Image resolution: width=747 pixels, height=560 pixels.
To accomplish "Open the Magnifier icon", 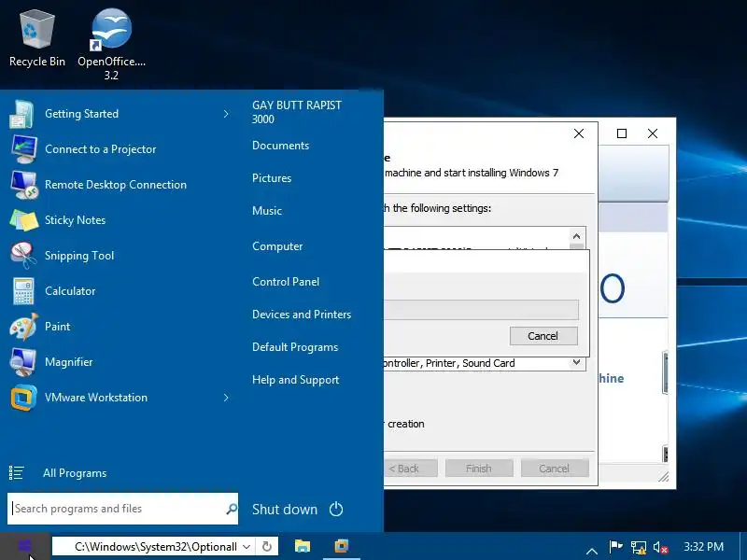I will point(23,362).
